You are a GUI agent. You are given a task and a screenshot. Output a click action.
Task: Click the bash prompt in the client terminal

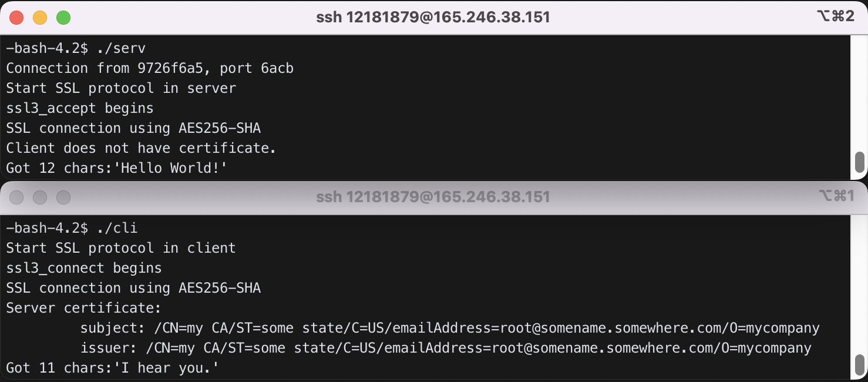coord(47,227)
